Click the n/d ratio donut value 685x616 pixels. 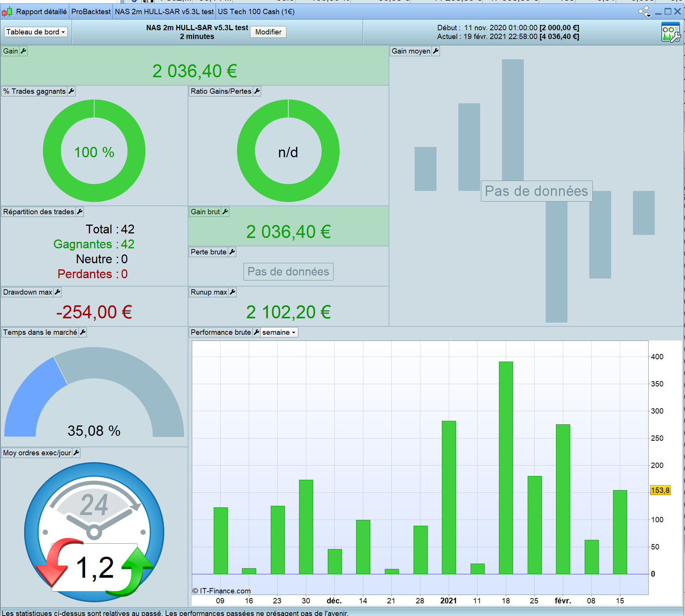pos(288,152)
